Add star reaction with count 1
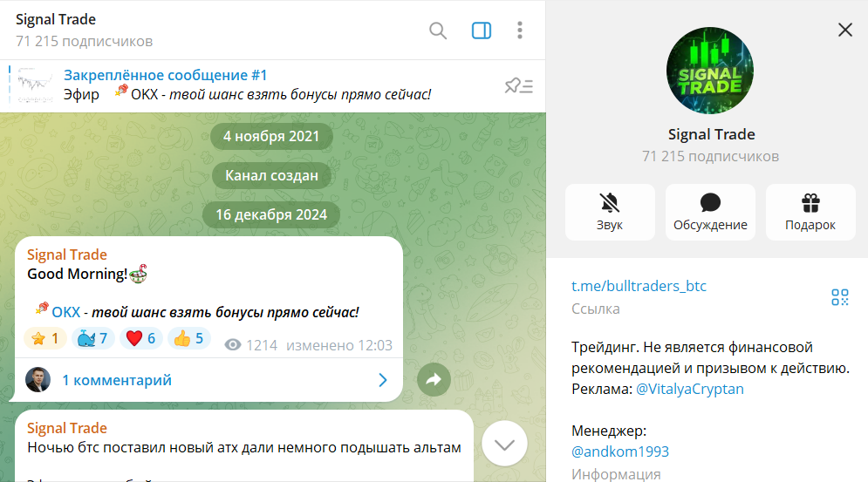This screenshot has height=482, width=868. pyautogui.click(x=45, y=338)
